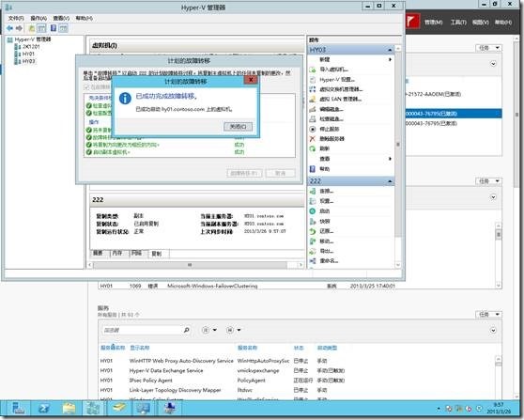524x420 pixels.
Task: Open 操作(A) menu in Hyper-V Manager
Action: click(39, 18)
